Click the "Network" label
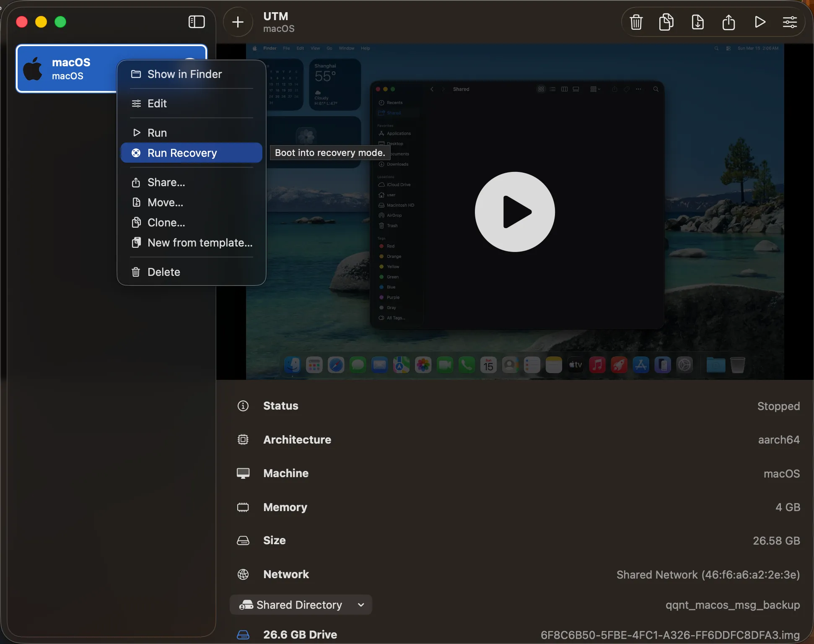Image resolution: width=814 pixels, height=644 pixels. point(286,574)
